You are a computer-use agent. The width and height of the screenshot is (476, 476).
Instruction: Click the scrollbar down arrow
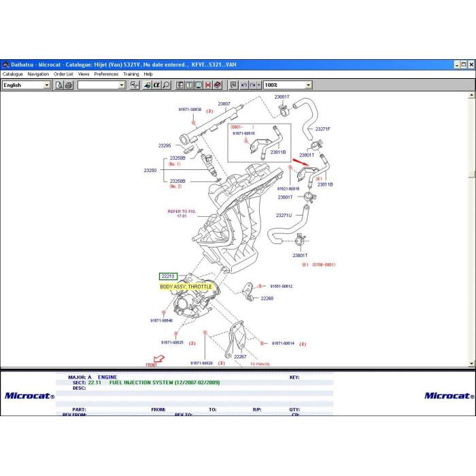pyautogui.click(x=471, y=363)
